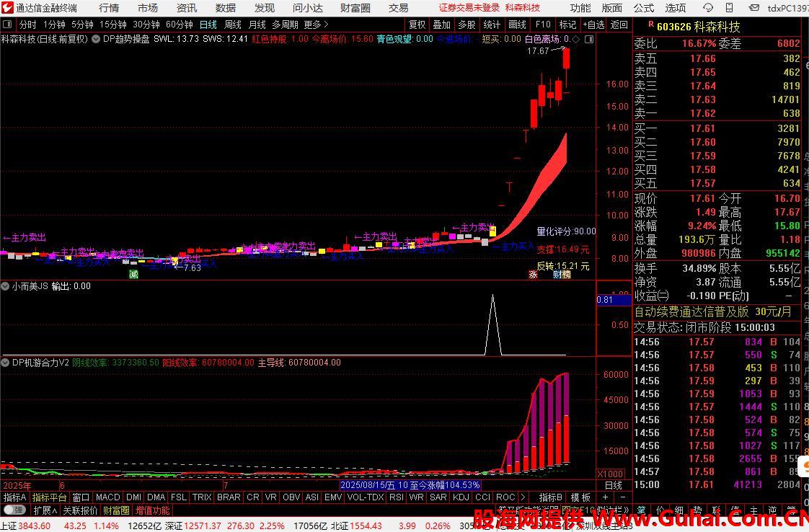809x532 pixels.
Task: Switch to the 60分钟 period tab
Action: coord(180,25)
